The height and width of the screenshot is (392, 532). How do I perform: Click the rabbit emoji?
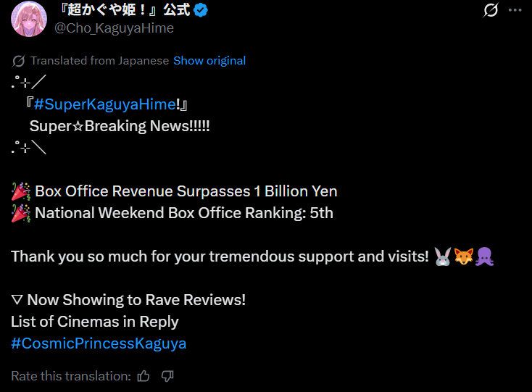(x=443, y=257)
